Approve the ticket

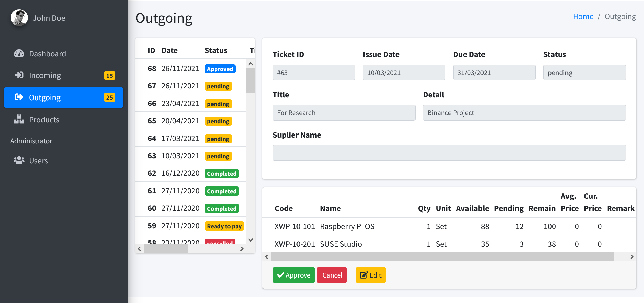(x=294, y=275)
